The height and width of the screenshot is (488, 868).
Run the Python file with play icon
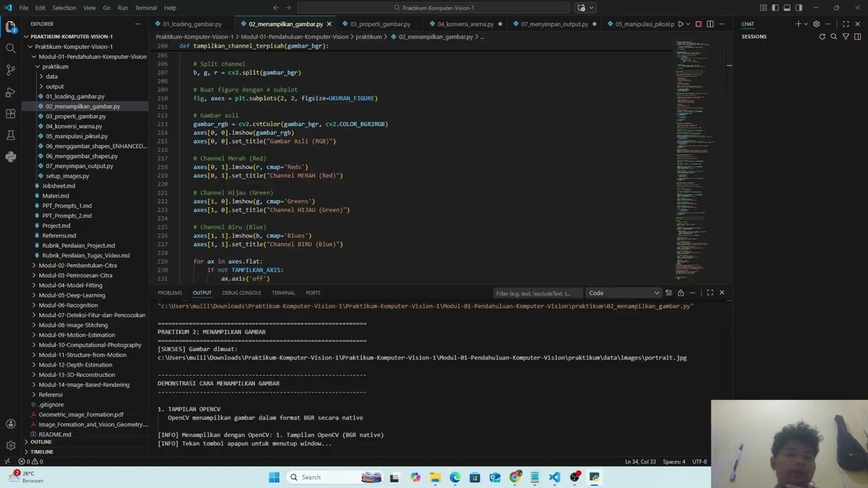coord(680,24)
